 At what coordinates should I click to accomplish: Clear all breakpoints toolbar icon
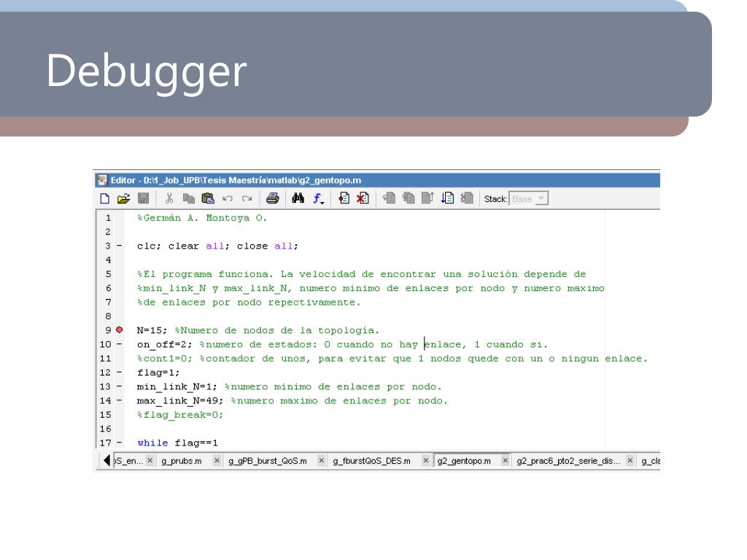point(363,198)
